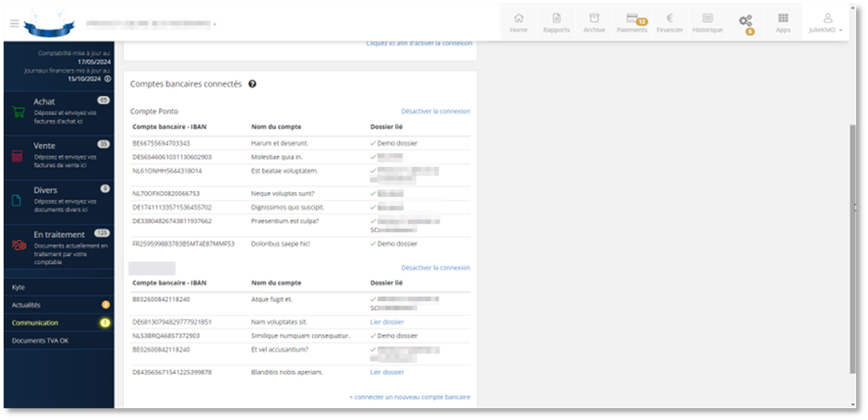Screen dimensions: 868x420
Task: Click the blue ribbon logo
Action: click(49, 23)
